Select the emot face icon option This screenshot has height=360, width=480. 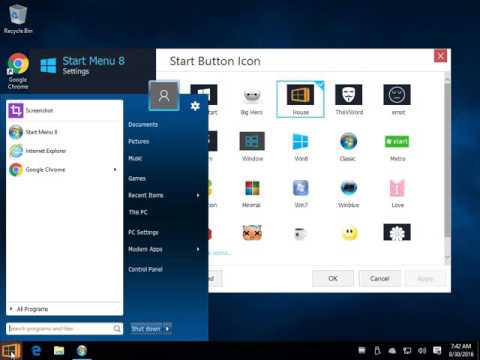(397, 99)
